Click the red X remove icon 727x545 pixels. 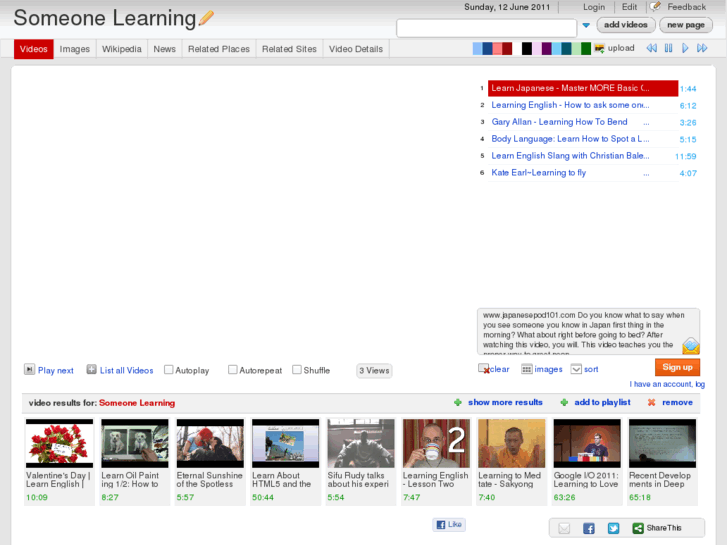[651, 403]
